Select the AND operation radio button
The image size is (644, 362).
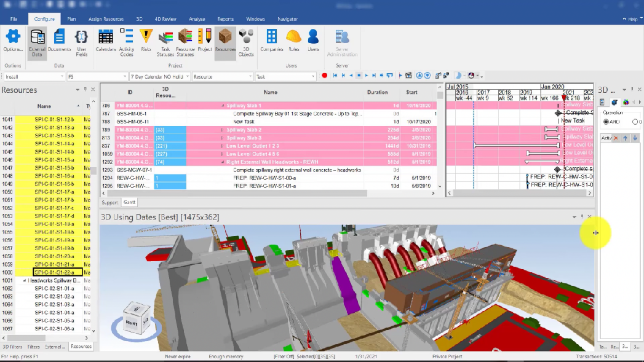pos(605,121)
